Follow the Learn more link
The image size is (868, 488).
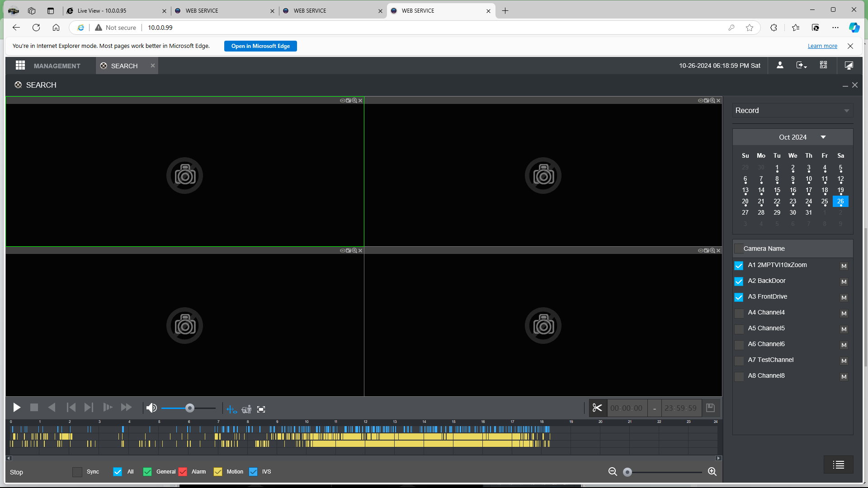(822, 46)
